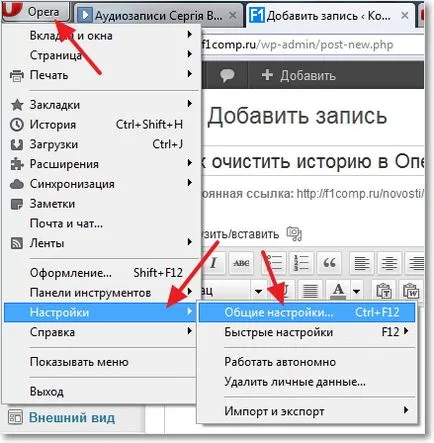Expand arrow next to Импорт и экспорт
This screenshot has width=434, height=443.
point(405,410)
